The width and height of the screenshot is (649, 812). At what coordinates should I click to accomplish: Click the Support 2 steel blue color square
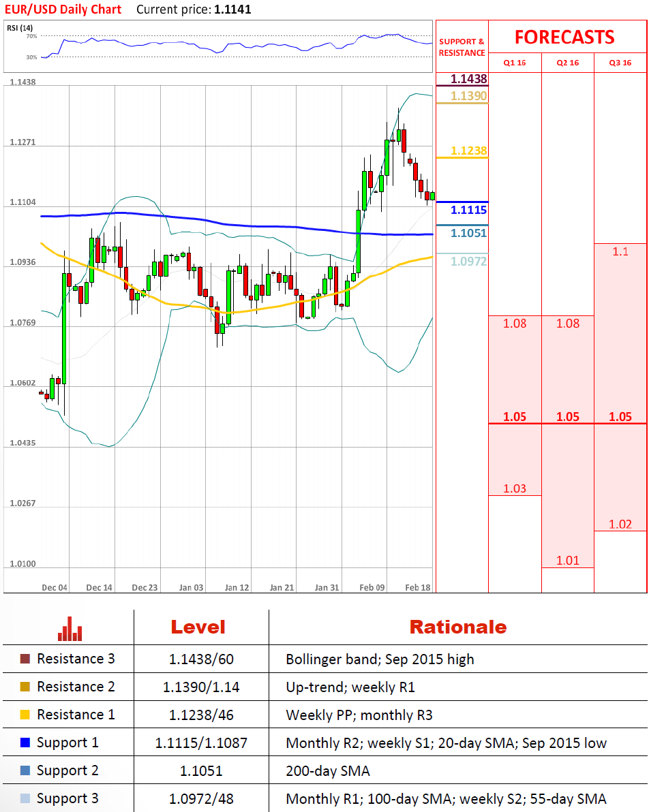[25, 770]
